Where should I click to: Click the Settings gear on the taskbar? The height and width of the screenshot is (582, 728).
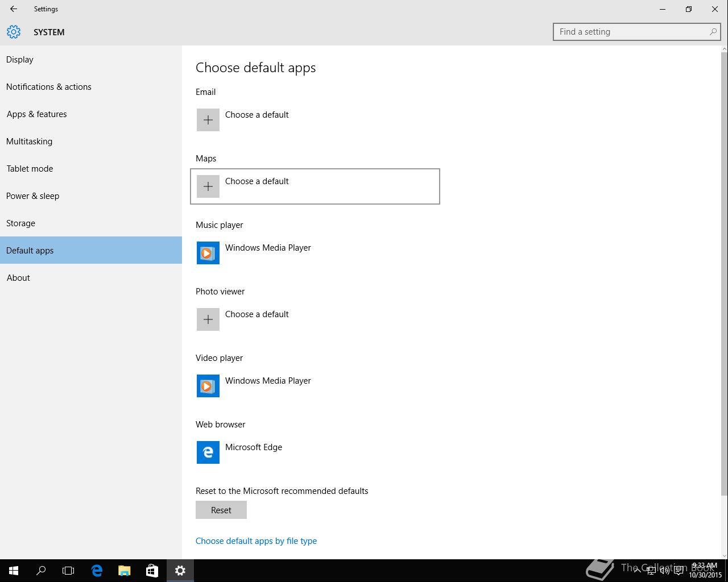180,571
